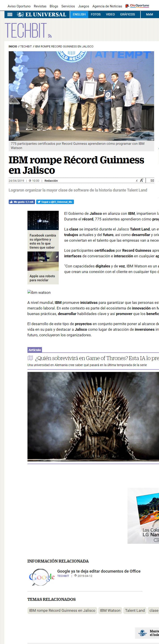
Task: Increase article font size
Action: click(142, 180)
